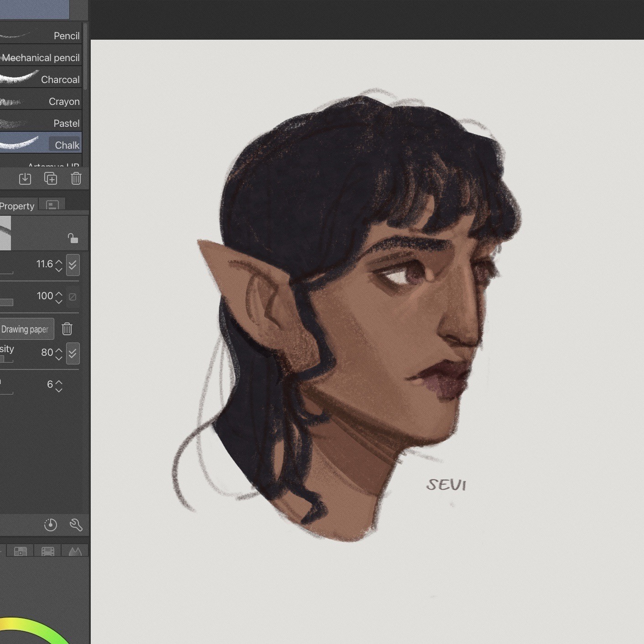Delete the selected sub tool
Viewport: 644px width, 644px height.
coord(76,179)
